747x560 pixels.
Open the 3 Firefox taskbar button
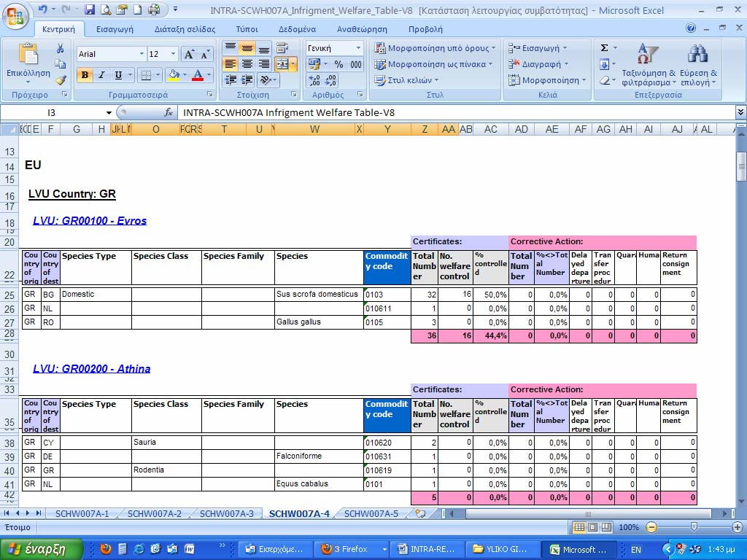[352, 549]
